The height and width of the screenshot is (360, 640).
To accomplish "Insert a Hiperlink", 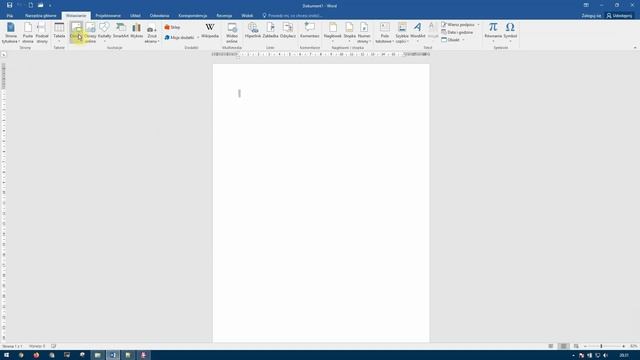I will 253,31.
